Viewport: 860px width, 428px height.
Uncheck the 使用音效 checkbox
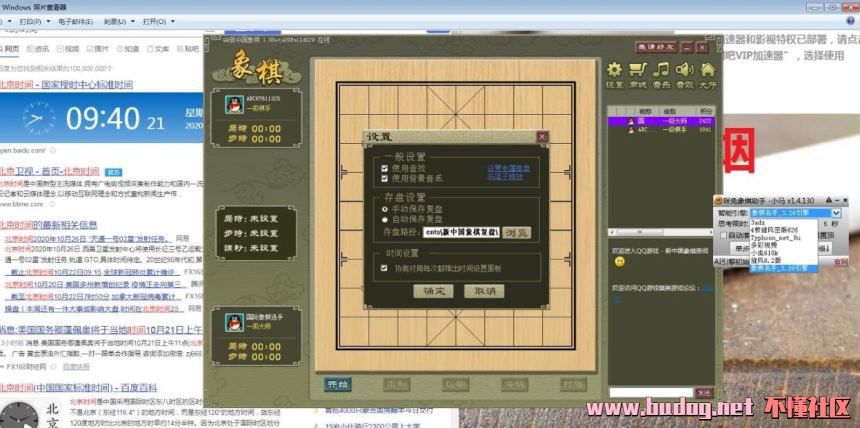click(385, 169)
